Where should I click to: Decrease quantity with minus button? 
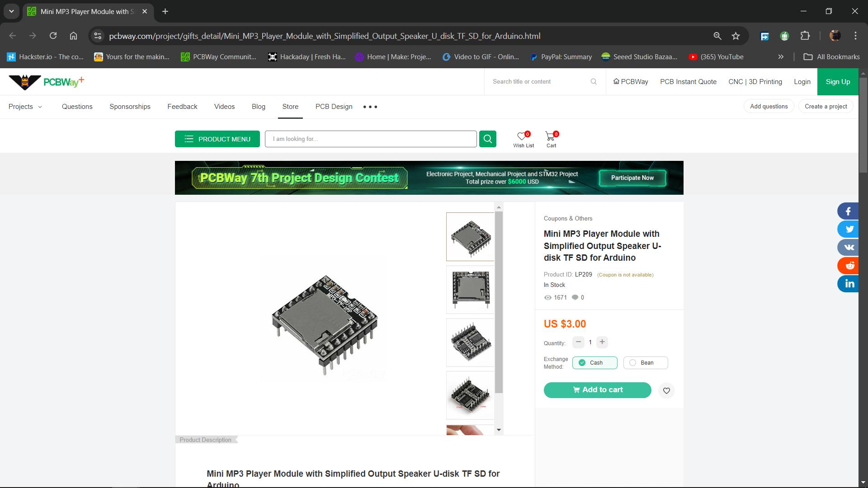pos(578,342)
